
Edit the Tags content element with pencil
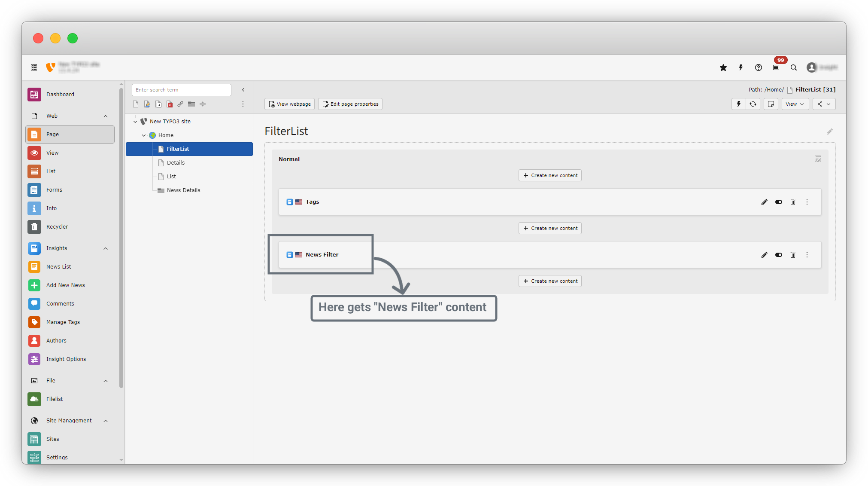[x=764, y=202]
